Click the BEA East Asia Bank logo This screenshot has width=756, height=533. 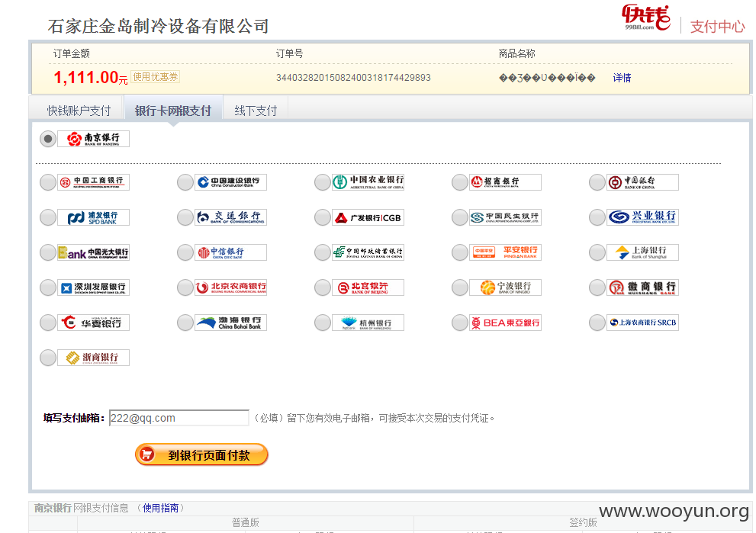505,323
